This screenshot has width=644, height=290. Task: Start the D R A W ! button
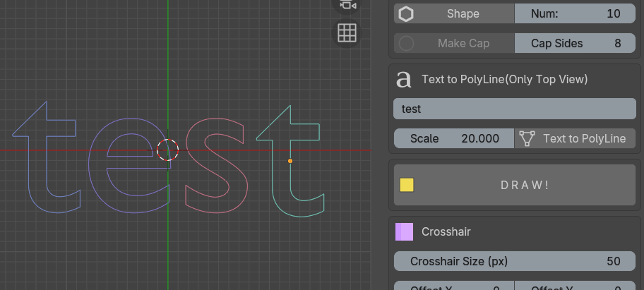pyautogui.click(x=515, y=185)
